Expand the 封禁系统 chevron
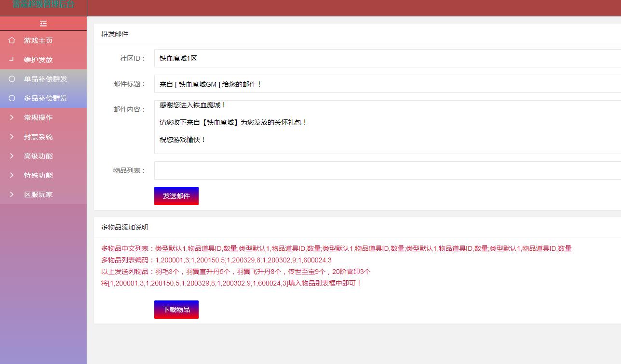The width and height of the screenshot is (621, 364). coord(12,137)
